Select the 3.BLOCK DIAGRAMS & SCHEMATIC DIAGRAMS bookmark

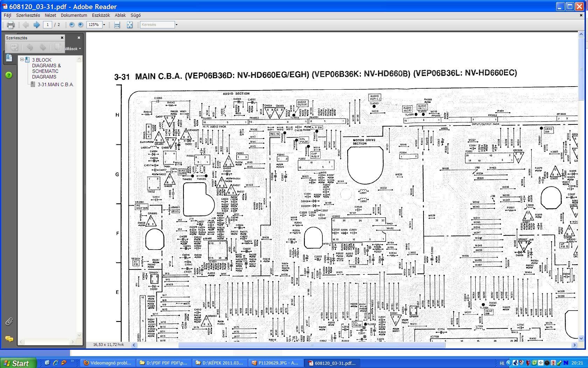pos(47,68)
